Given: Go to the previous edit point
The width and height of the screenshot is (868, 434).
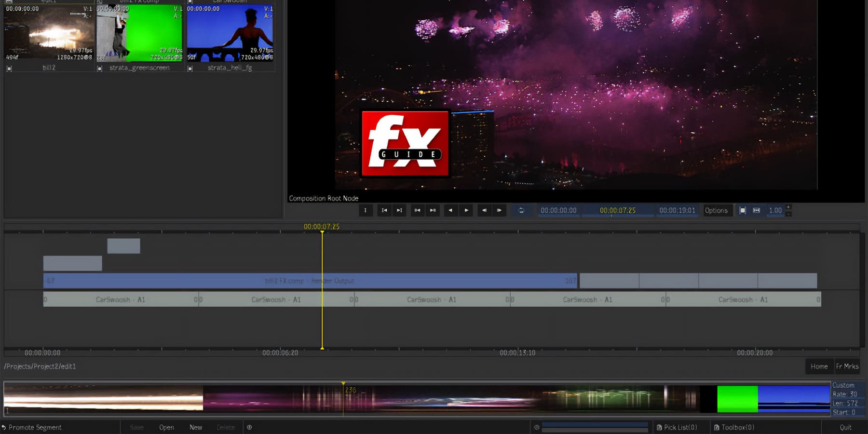Looking at the screenshot, I should coord(418,210).
